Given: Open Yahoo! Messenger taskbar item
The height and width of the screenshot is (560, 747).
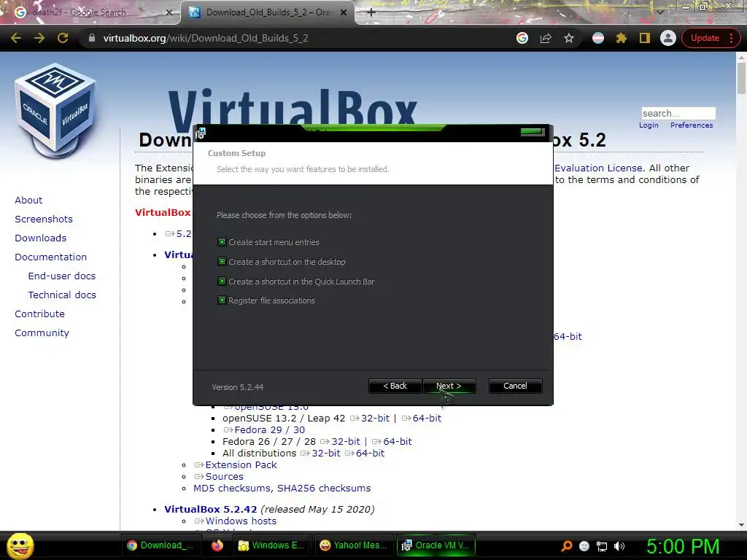Looking at the screenshot, I should point(353,545).
